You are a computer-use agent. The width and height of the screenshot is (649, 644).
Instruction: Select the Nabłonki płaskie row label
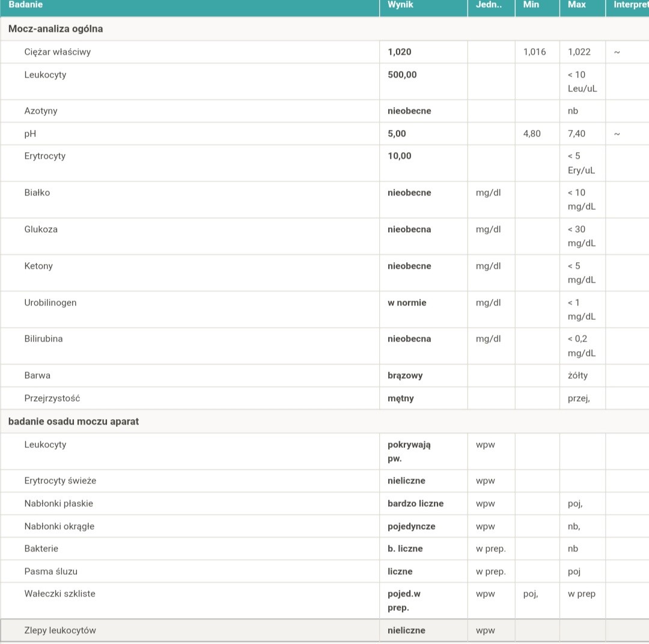pyautogui.click(x=59, y=503)
